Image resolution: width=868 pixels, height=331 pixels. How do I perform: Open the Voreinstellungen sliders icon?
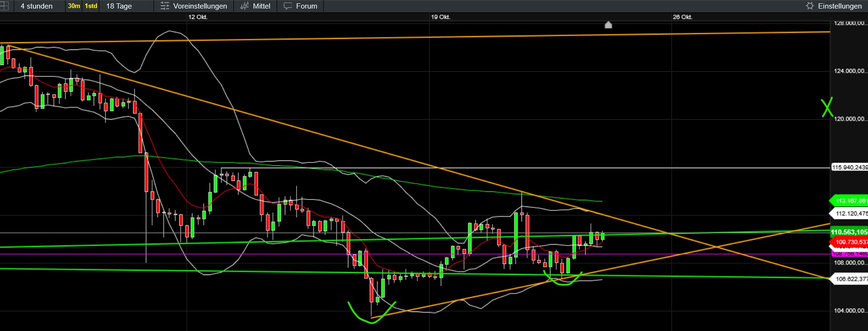pos(165,6)
